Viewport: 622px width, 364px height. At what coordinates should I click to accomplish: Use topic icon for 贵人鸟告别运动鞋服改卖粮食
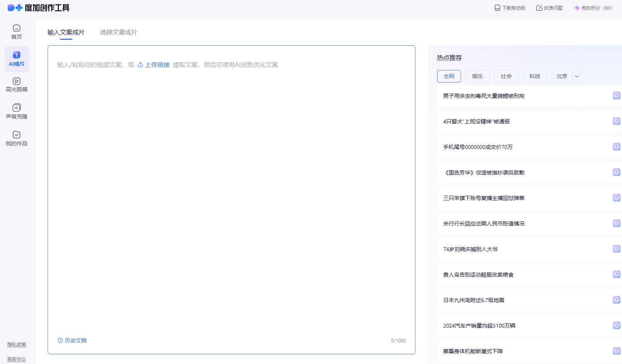[x=617, y=274]
